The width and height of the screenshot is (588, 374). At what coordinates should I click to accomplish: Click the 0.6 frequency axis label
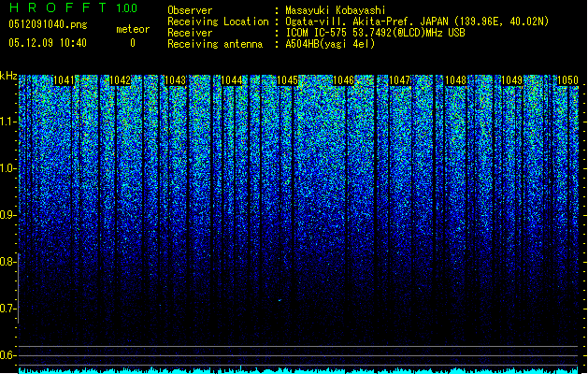tap(8, 355)
